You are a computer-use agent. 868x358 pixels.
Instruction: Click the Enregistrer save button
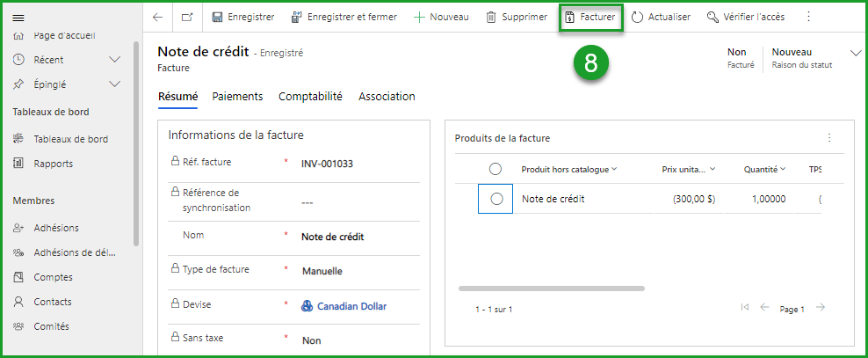243,18
